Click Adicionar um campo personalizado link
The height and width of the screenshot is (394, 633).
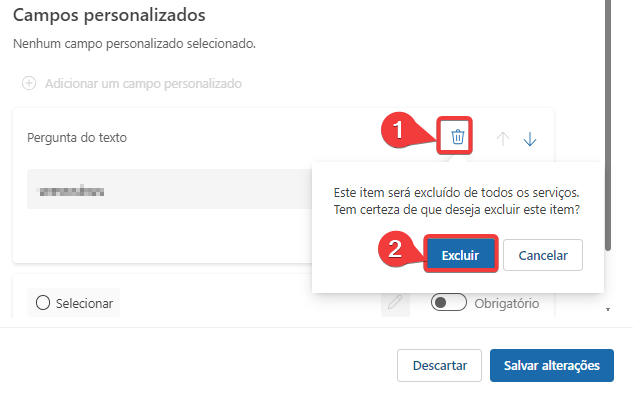[143, 84]
